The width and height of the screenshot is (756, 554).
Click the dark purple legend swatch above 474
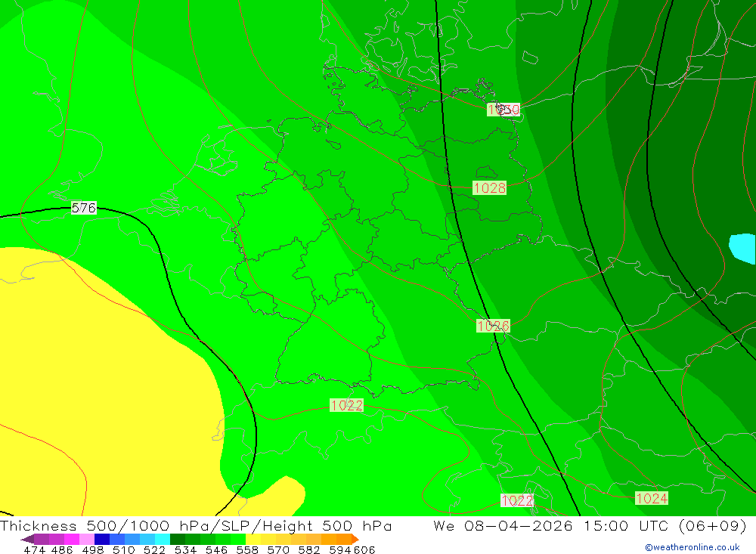41,539
